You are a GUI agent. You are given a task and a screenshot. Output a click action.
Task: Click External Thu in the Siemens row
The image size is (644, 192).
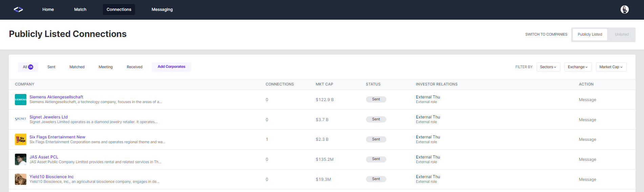pos(428,97)
